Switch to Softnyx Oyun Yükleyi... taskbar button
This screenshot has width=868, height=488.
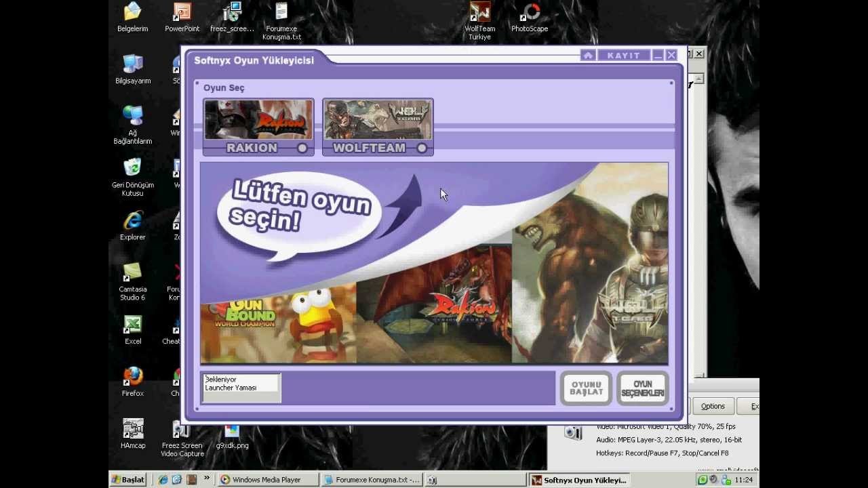[580, 480]
